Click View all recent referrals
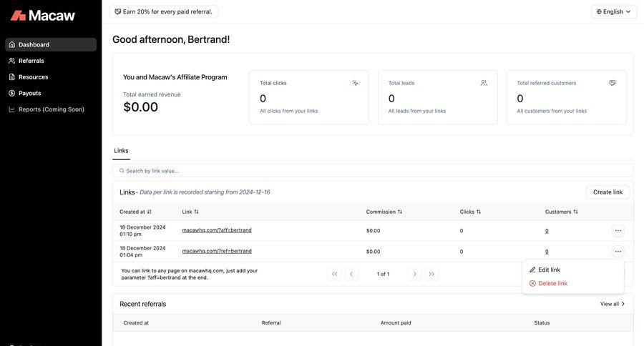Viewport: 644px width, 346px height. [x=613, y=304]
